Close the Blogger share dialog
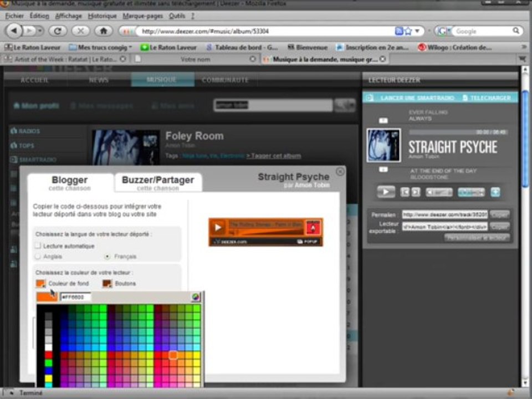Image resolution: width=532 pixels, height=399 pixels. 340,172
